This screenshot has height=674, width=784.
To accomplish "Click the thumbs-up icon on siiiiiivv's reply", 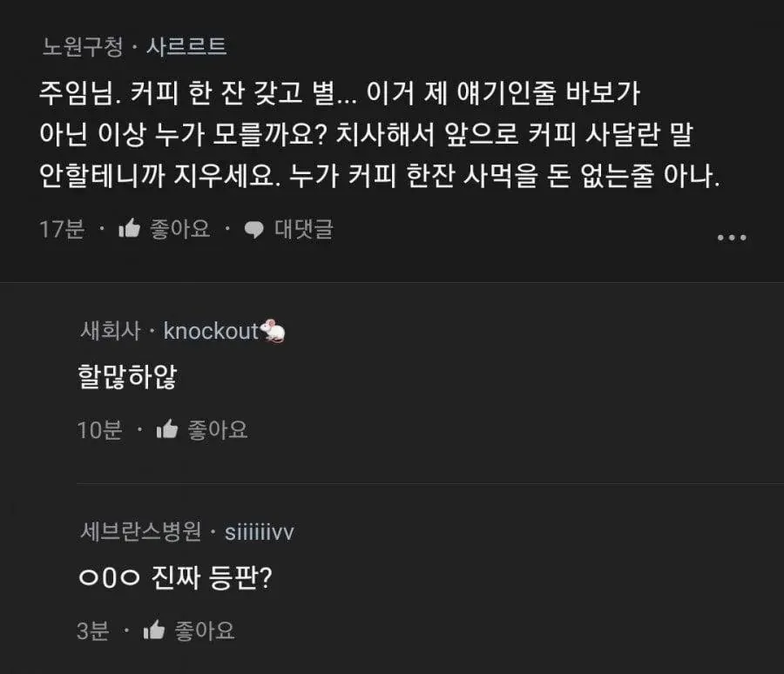I will click(x=154, y=630).
